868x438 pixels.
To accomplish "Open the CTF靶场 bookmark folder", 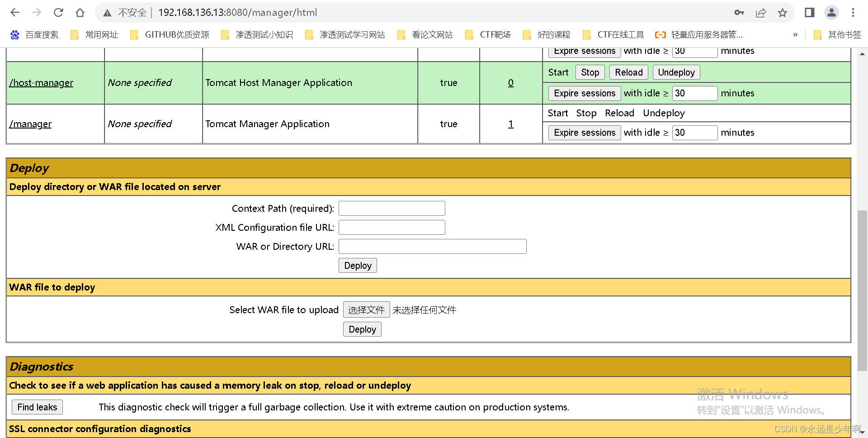I will tap(488, 35).
